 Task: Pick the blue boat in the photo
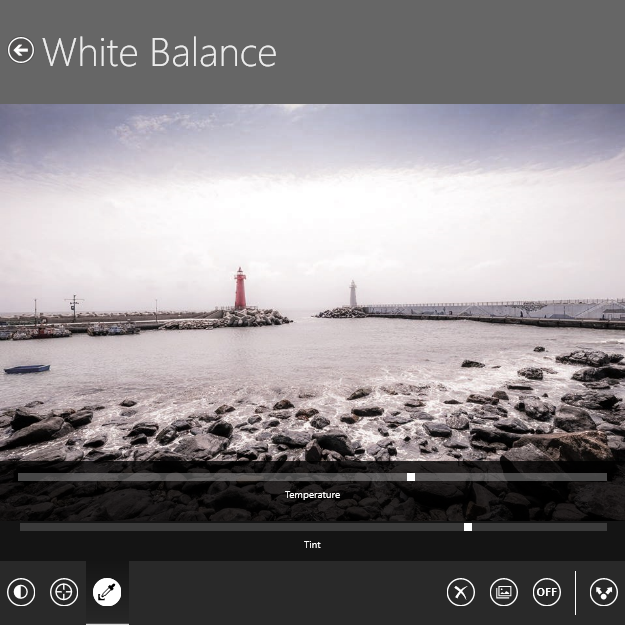pos(27,369)
